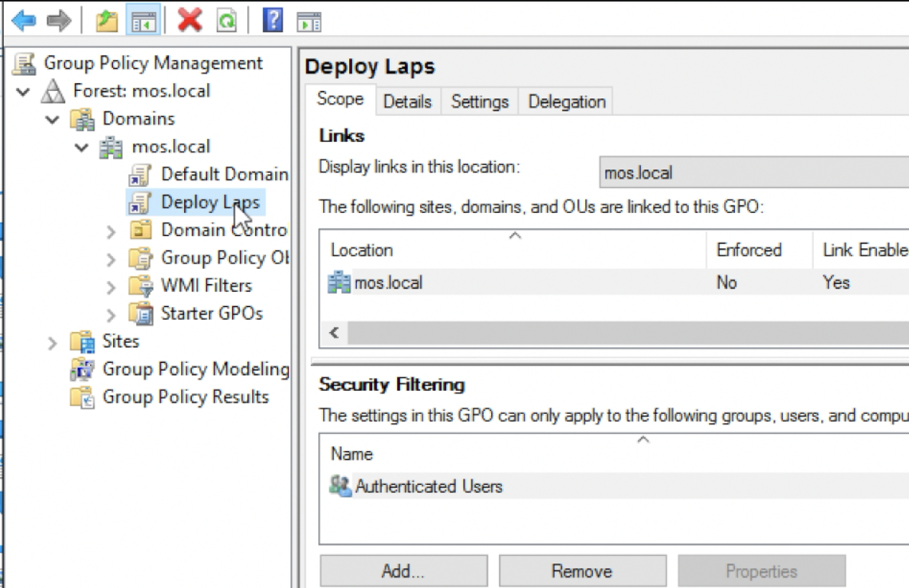Image resolution: width=909 pixels, height=588 pixels.
Task: Click the Up one level folder icon
Action: coord(106,21)
